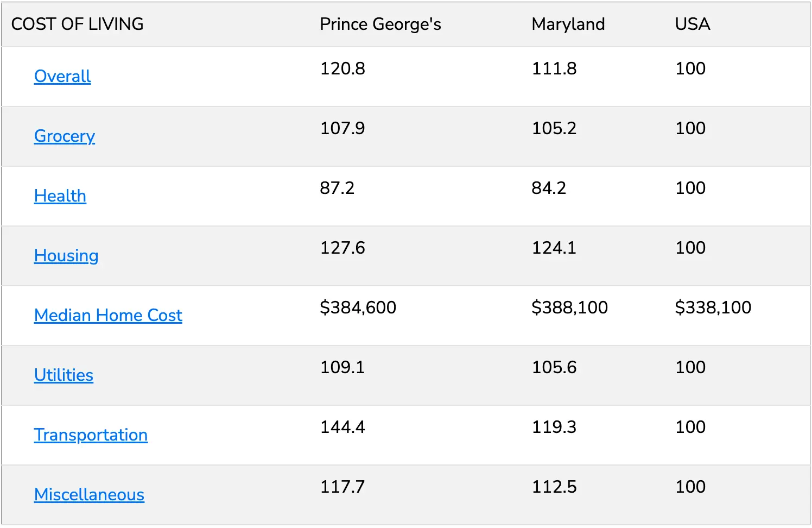Select Maryland's 84.2 health value

[549, 188]
